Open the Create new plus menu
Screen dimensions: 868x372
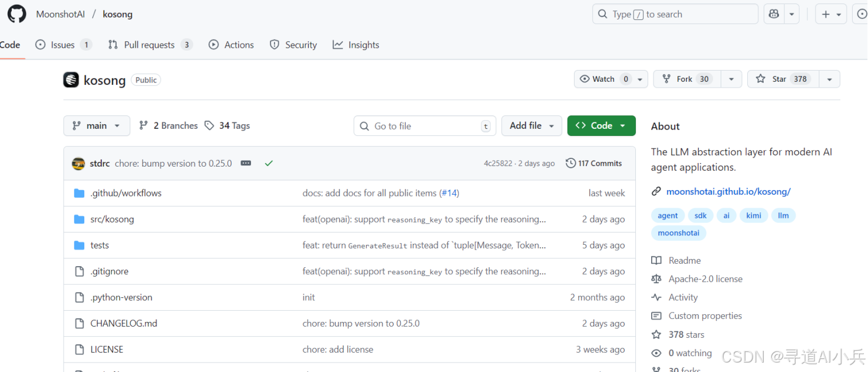[831, 14]
